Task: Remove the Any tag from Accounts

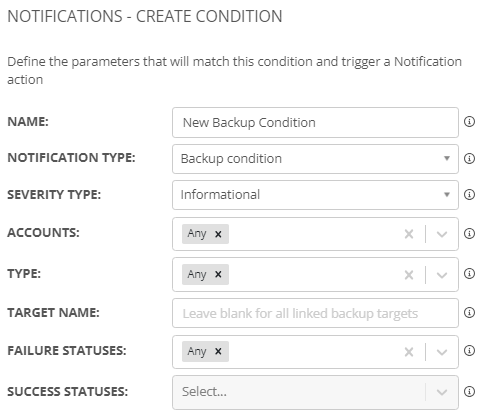Action: (x=218, y=234)
